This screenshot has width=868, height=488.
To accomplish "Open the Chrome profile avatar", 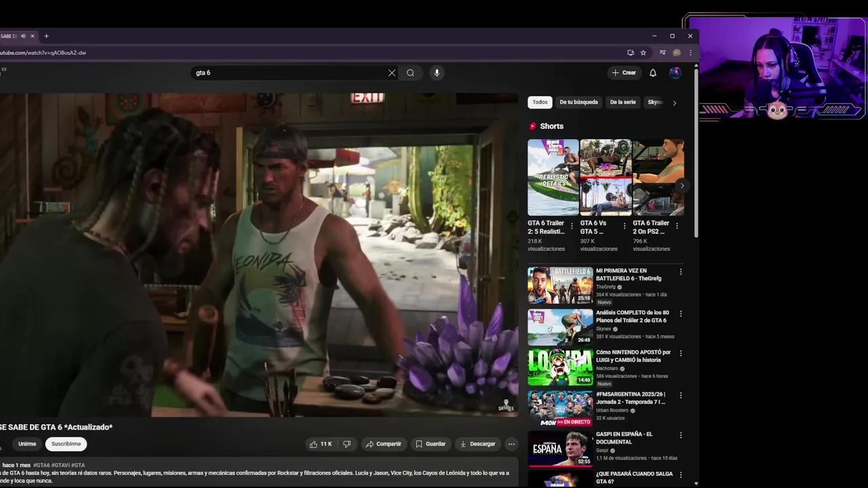I will tap(677, 53).
